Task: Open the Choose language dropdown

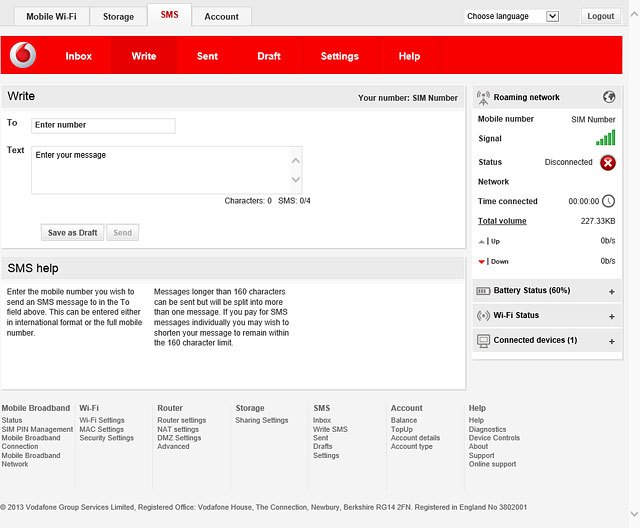Action: tap(512, 16)
